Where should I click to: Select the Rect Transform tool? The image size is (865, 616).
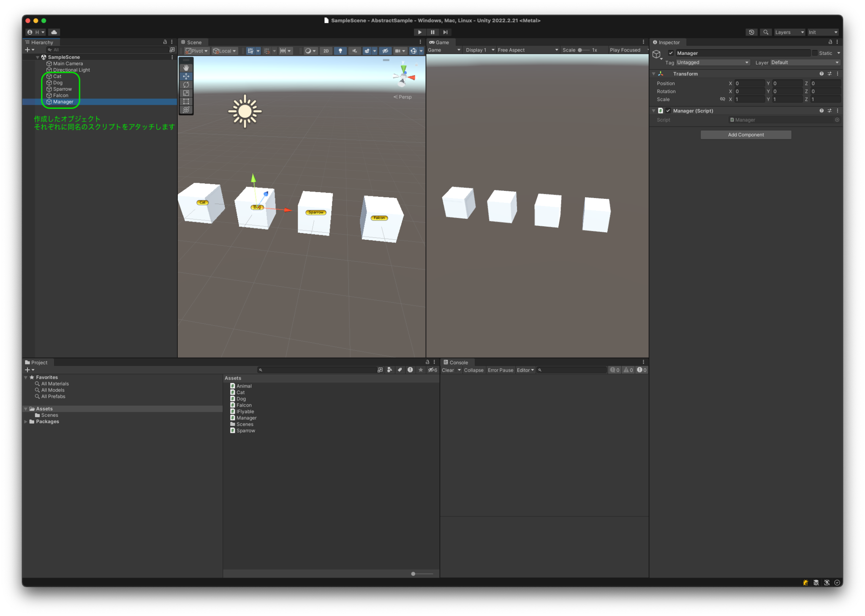point(186,101)
